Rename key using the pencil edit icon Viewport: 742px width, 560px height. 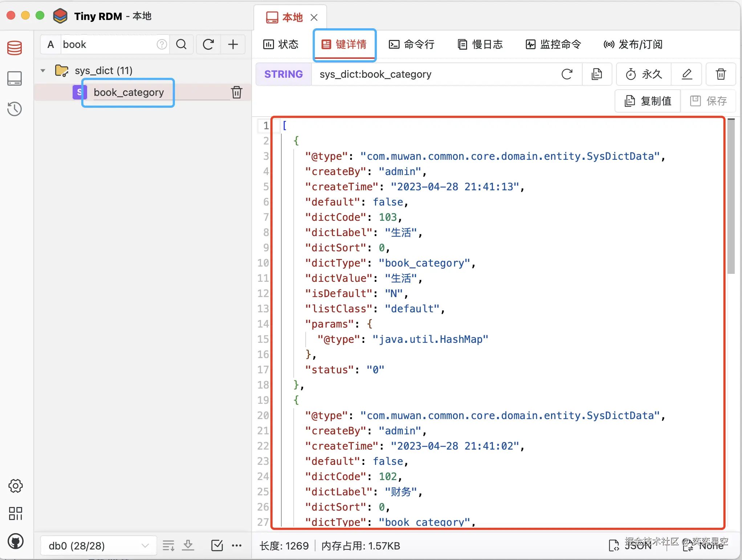(686, 74)
